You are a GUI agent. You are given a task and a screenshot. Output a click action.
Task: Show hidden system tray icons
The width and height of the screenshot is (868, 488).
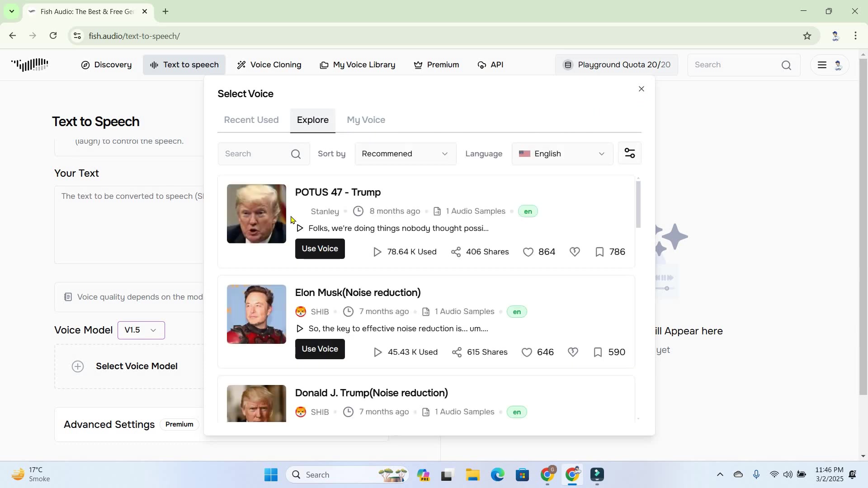coord(720,474)
